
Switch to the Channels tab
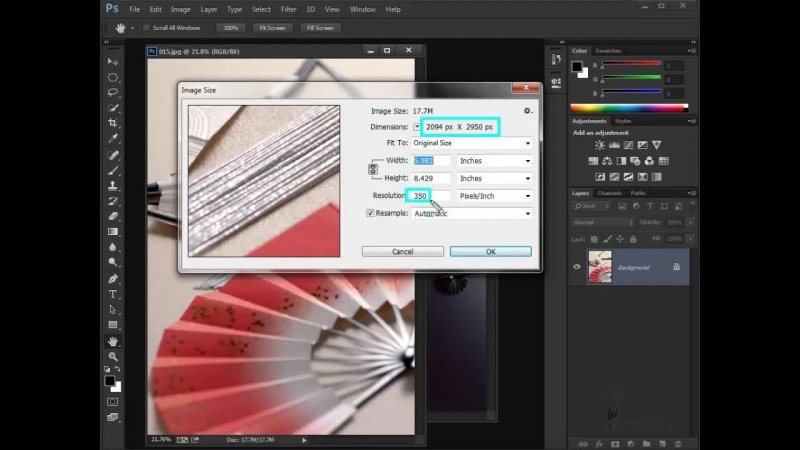609,193
